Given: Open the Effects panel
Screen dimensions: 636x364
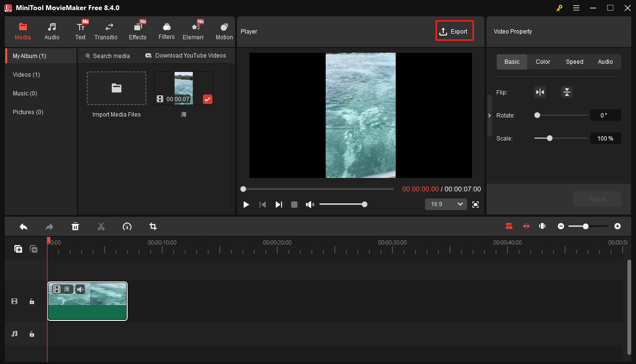Looking at the screenshot, I should [x=138, y=31].
